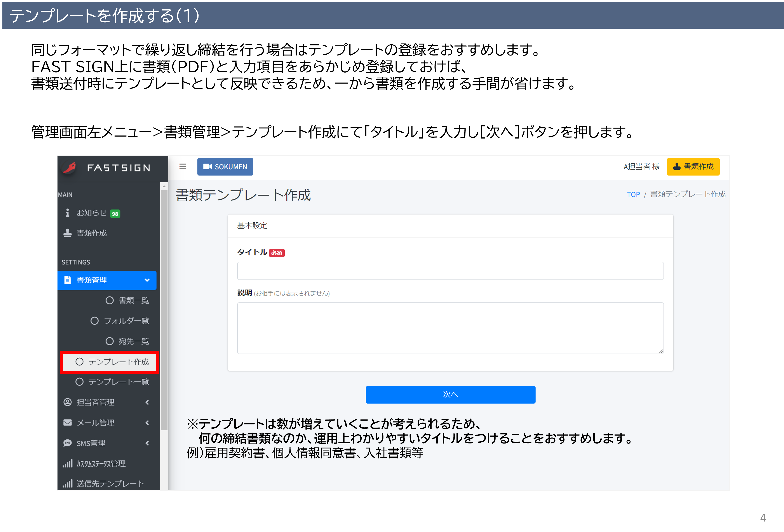
Task: Click the TOP breadcrumb link
Action: tap(633, 194)
